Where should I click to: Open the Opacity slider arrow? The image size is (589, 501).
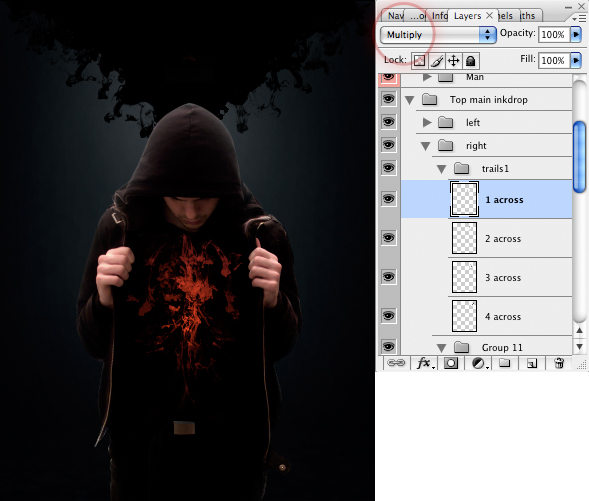click(x=576, y=35)
